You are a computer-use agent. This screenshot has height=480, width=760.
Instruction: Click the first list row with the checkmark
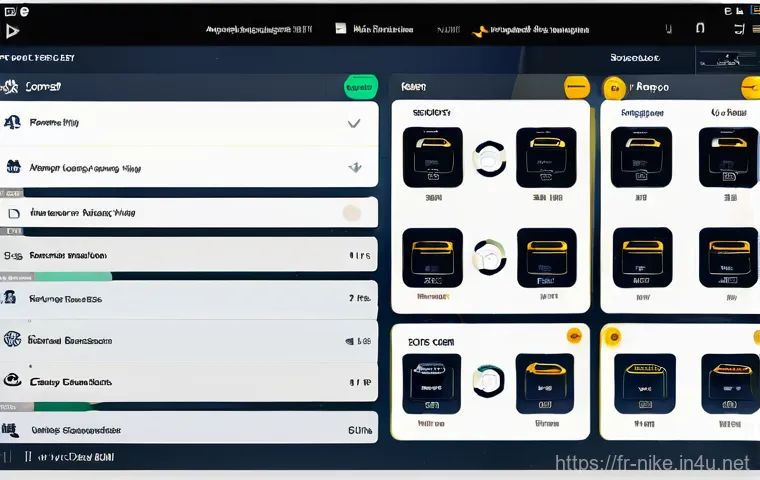[x=189, y=124]
